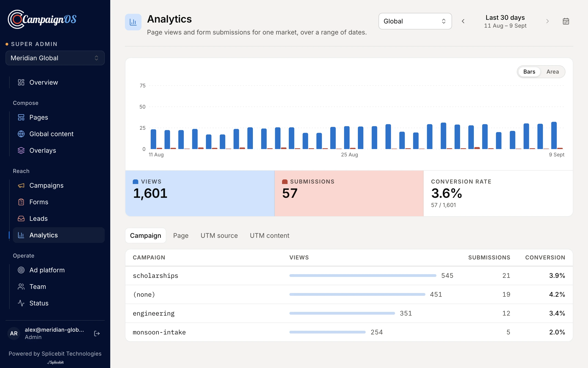Viewport: 588px width, 368px height.
Task: Click the sign out icon
Action: coord(97,333)
